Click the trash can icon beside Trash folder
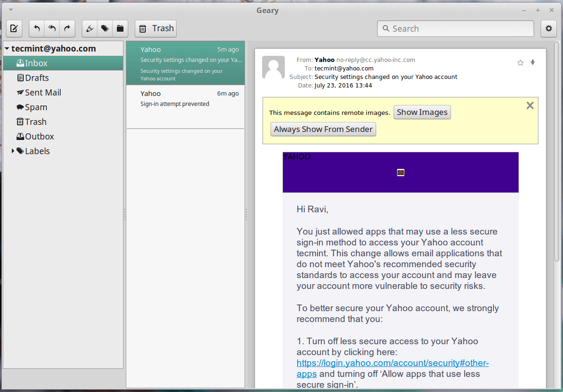 20,122
